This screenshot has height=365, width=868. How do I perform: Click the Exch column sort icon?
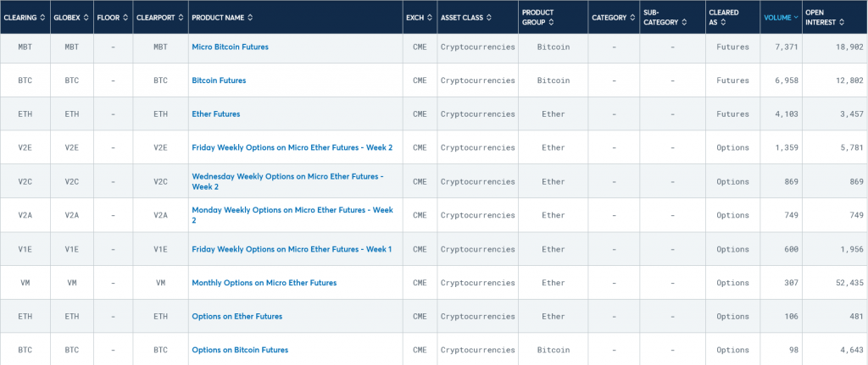428,18
